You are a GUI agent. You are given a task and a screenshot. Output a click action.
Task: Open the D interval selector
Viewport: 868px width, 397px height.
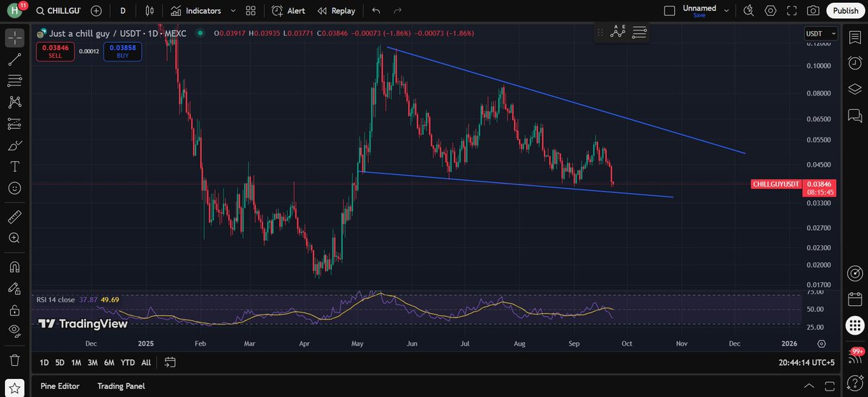123,11
